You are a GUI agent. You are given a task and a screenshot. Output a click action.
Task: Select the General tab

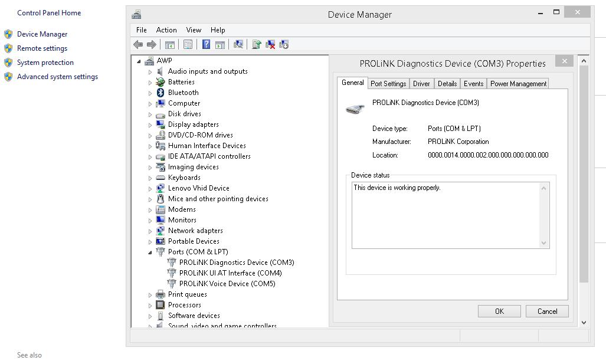coord(352,83)
